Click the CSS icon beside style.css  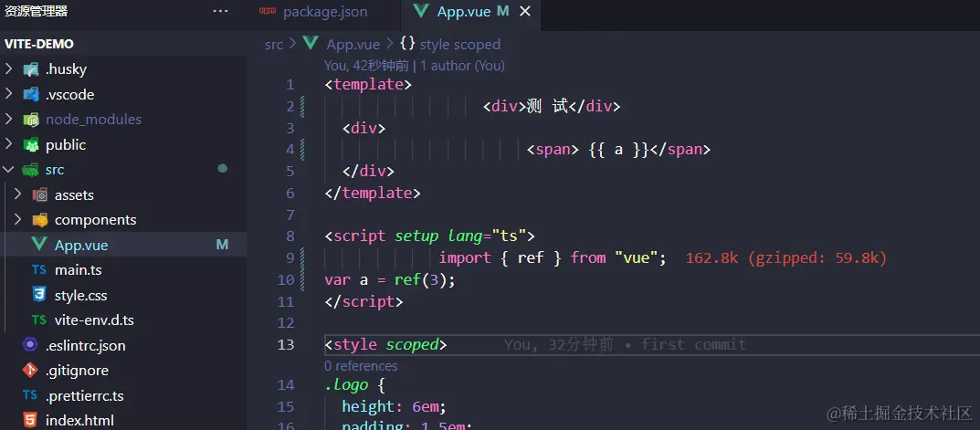pos(38,295)
